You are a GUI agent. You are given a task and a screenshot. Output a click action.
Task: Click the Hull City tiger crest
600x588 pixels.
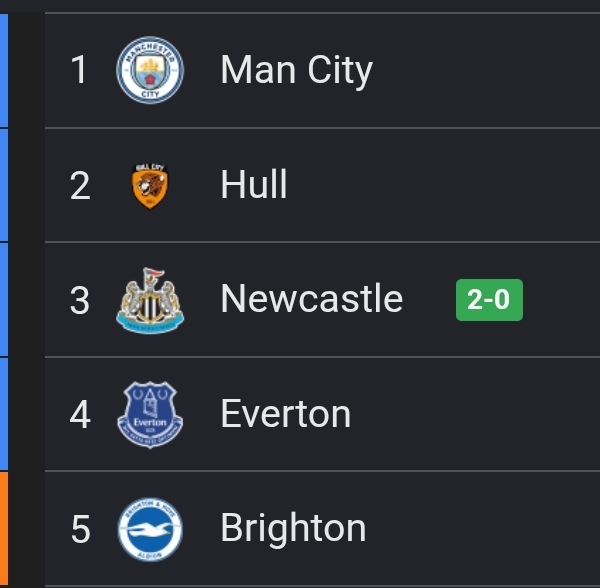coord(150,186)
